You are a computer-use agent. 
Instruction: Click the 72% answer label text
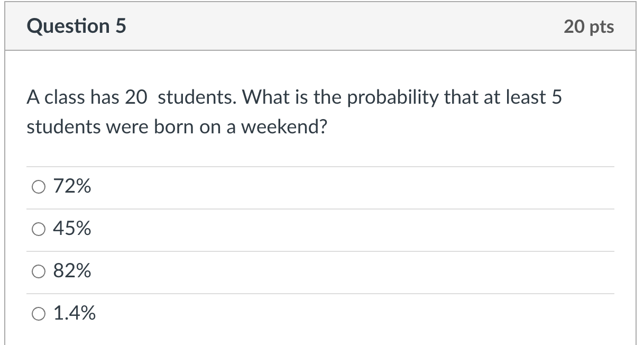(x=72, y=186)
